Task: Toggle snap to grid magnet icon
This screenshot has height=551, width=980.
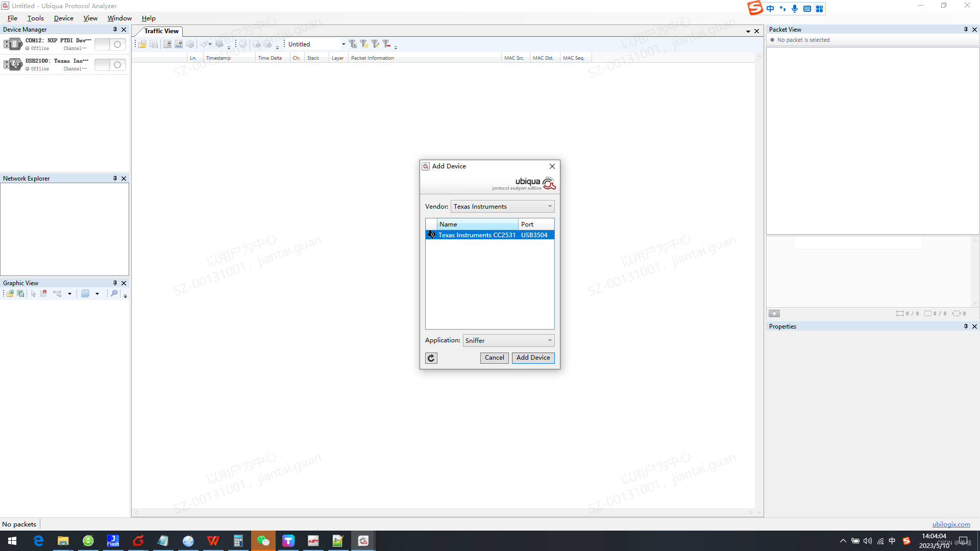Action: click(44, 294)
